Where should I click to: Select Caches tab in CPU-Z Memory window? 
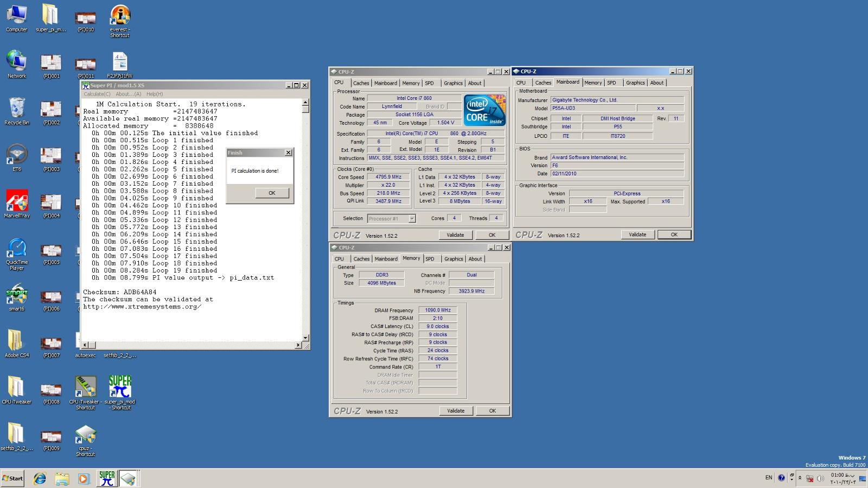tap(361, 259)
